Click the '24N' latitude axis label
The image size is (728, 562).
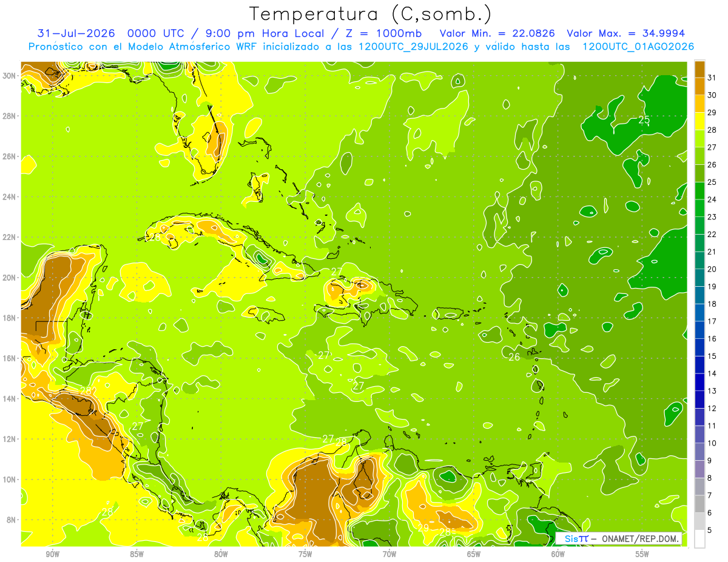[x=10, y=196]
